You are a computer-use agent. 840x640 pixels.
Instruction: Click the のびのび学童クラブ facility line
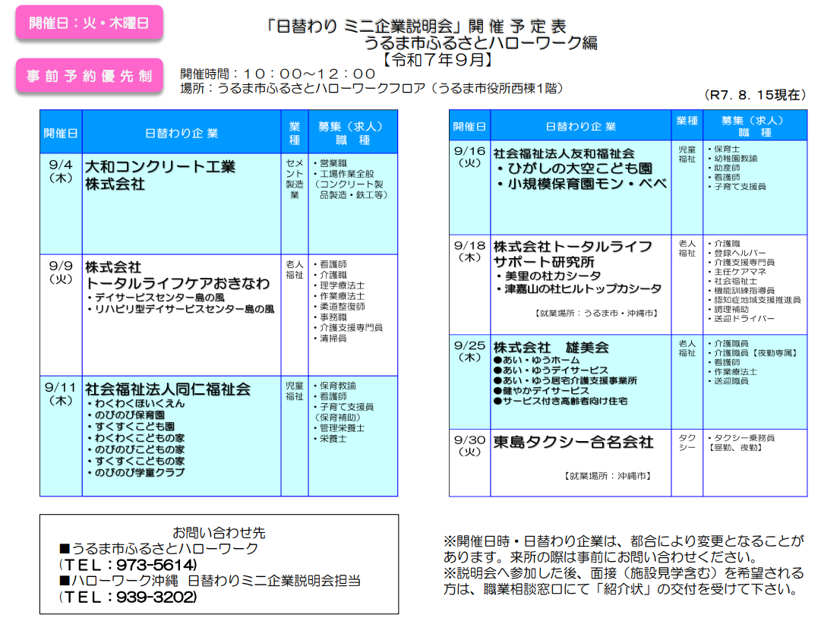pyautogui.click(x=136, y=472)
